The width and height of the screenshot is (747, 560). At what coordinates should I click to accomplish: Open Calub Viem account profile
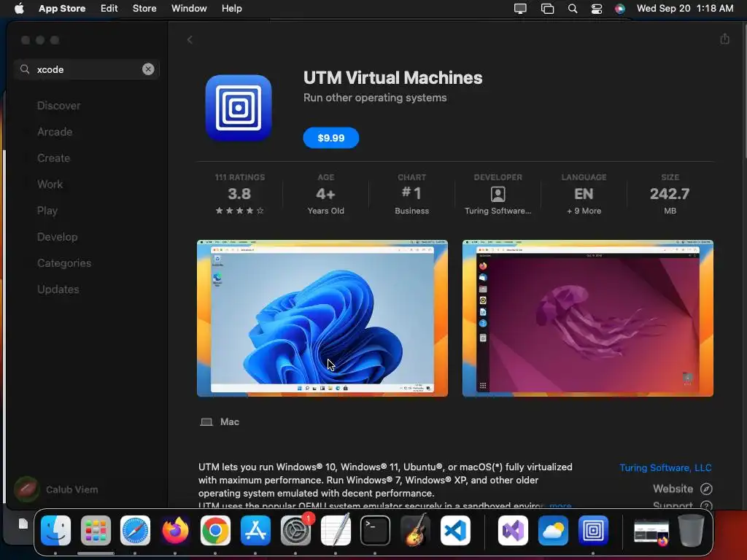56,489
